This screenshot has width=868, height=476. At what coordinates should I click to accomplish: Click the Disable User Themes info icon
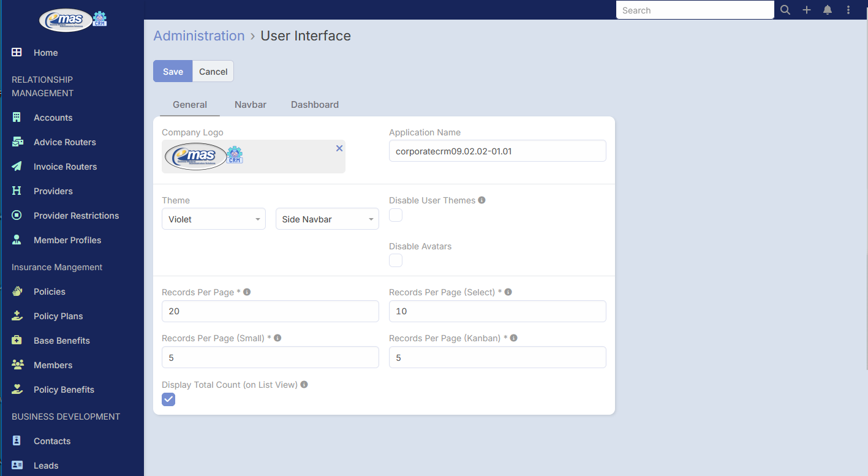pyautogui.click(x=481, y=200)
